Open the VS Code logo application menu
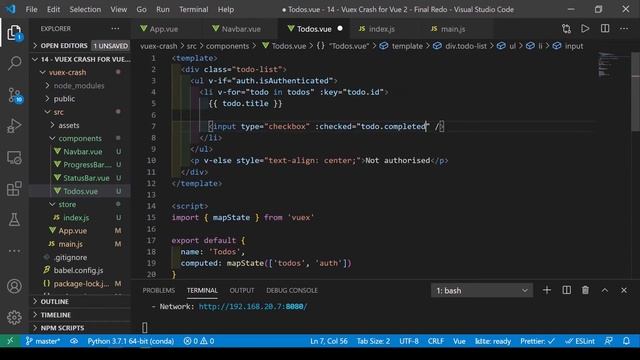Image resolution: width=640 pixels, height=360 pixels. pos(11,9)
